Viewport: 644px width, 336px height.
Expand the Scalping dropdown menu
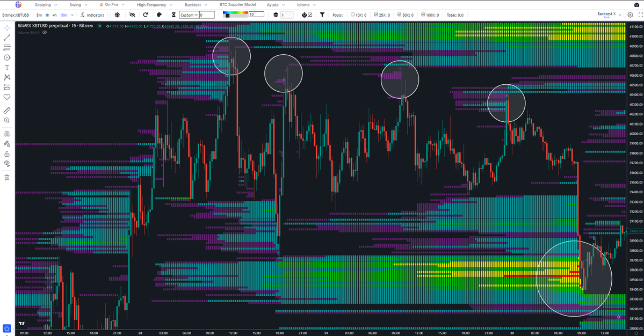pyautogui.click(x=45, y=5)
